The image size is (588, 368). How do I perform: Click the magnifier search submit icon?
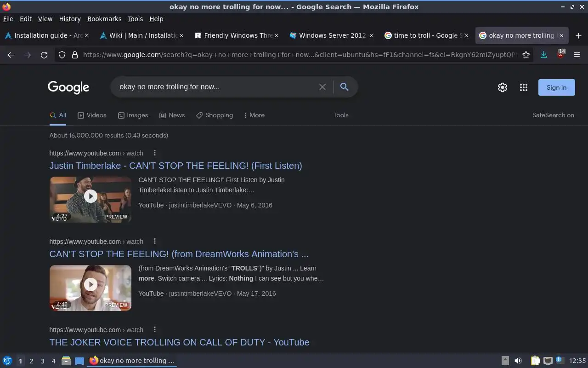344,87
